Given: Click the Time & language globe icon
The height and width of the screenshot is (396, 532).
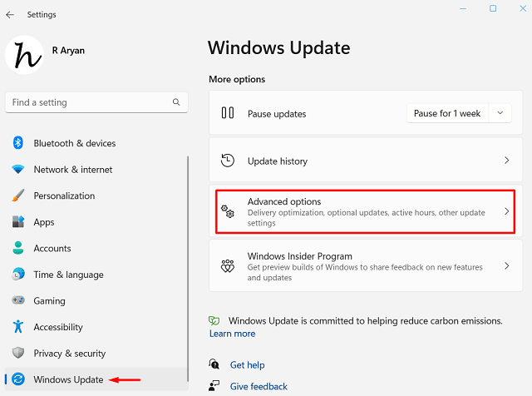Looking at the screenshot, I should 17,275.
